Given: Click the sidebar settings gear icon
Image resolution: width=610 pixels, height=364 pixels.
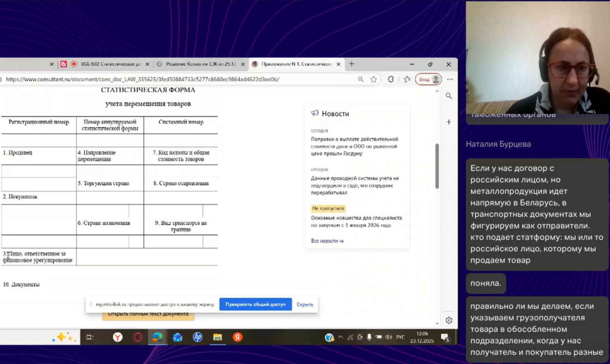Looking at the screenshot, I should [449, 321].
